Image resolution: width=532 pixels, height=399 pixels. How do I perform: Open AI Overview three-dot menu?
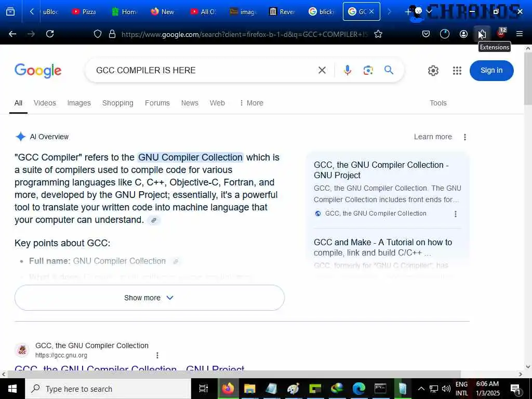[465, 137]
